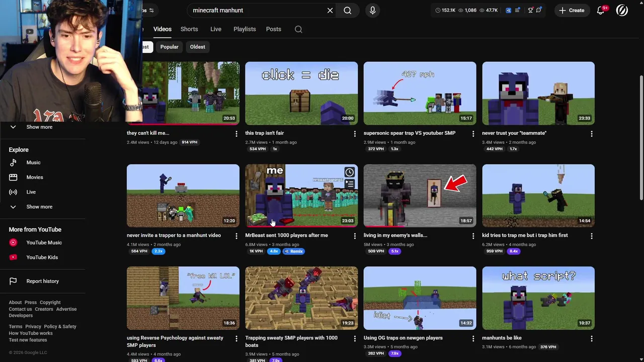This screenshot has width=644, height=362.
Task: Open three-dot menu for 'Using OG traps' video
Action: pos(473,339)
